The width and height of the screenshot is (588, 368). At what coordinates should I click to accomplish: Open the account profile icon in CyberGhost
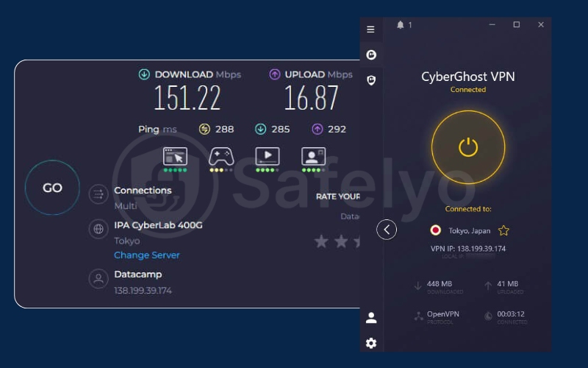pos(371,318)
